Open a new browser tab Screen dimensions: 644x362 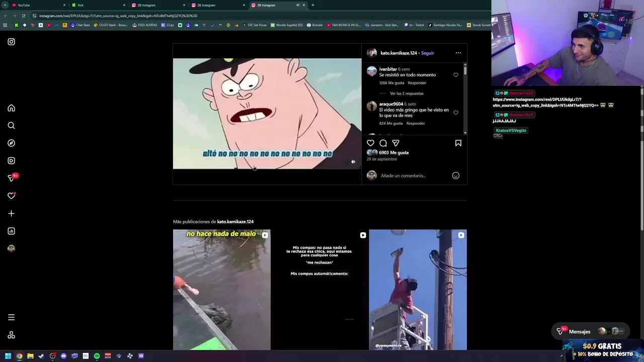coord(312,5)
